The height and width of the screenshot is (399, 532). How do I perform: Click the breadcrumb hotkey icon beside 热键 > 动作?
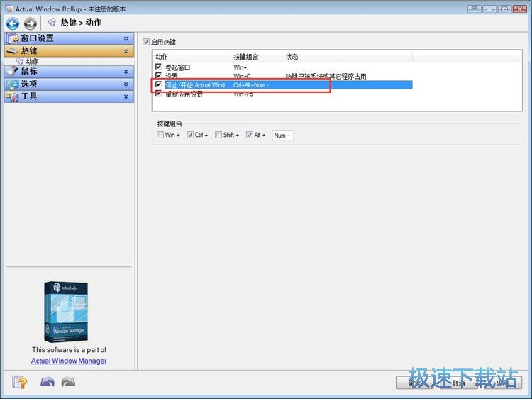(x=52, y=23)
